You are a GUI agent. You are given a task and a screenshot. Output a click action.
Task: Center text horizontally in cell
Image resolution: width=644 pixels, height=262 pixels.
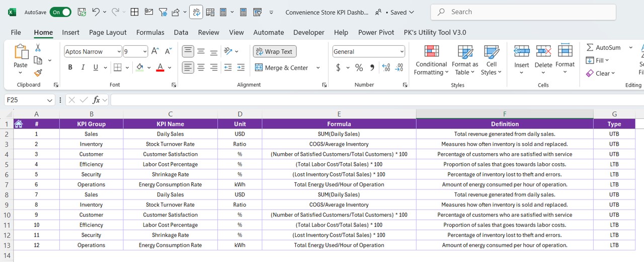(x=201, y=68)
